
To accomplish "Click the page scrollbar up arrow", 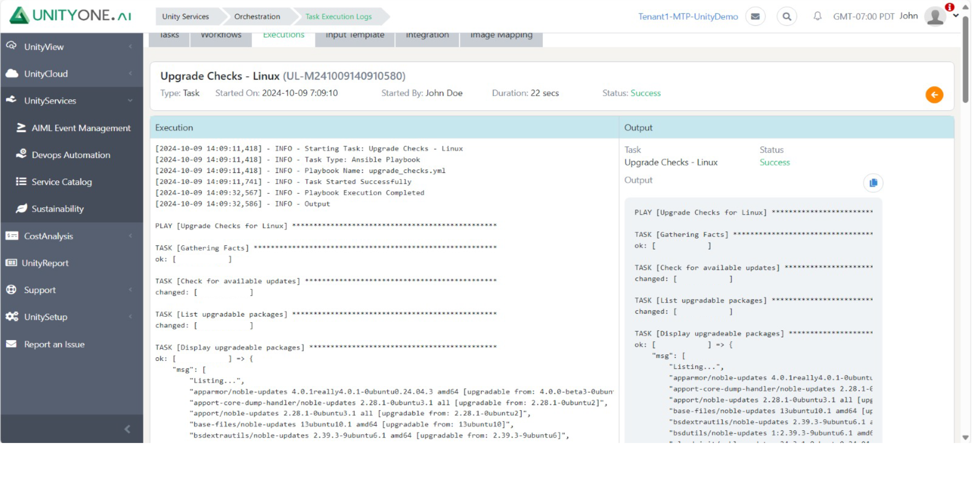I will pos(965,7).
